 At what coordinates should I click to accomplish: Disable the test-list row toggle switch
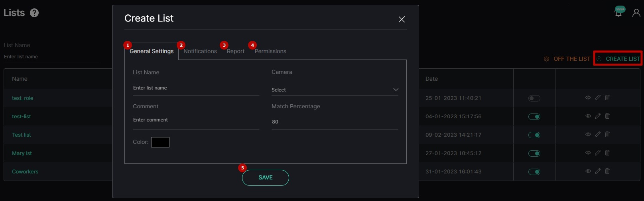click(534, 117)
